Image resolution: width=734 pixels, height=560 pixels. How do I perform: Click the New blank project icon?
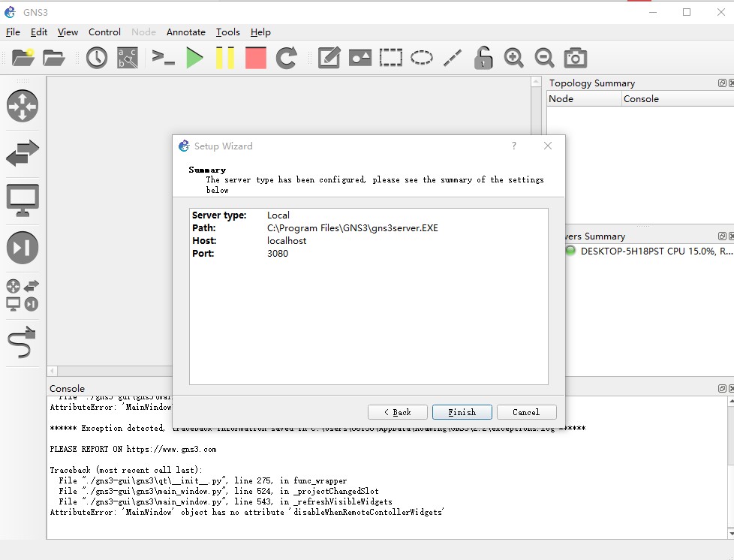23,58
